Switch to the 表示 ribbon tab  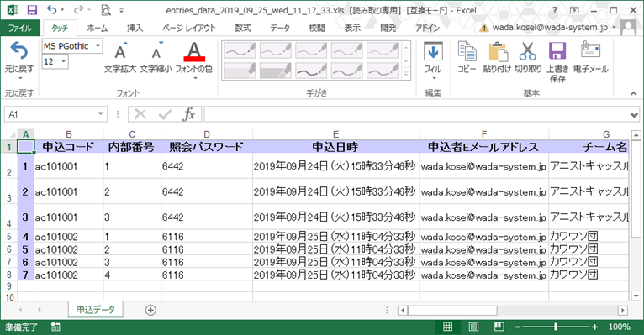point(352,28)
